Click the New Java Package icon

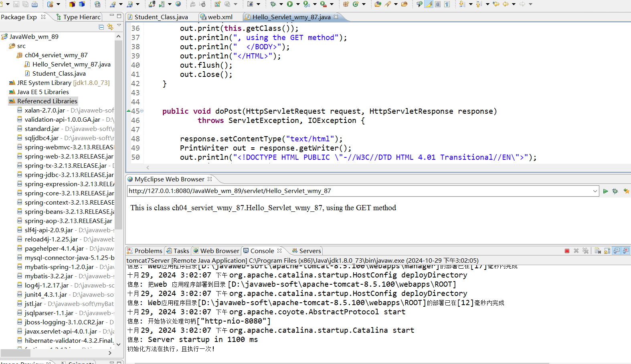(x=346, y=4)
